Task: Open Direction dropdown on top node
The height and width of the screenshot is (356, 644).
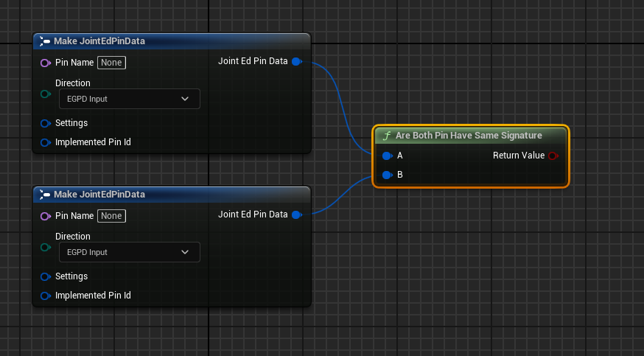Action: [x=129, y=99]
